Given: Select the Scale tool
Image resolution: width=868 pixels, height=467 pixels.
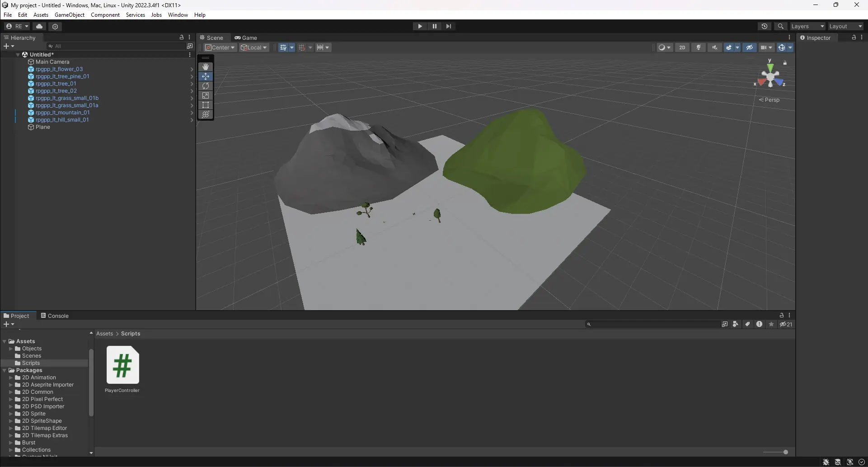Looking at the screenshot, I should (206, 95).
